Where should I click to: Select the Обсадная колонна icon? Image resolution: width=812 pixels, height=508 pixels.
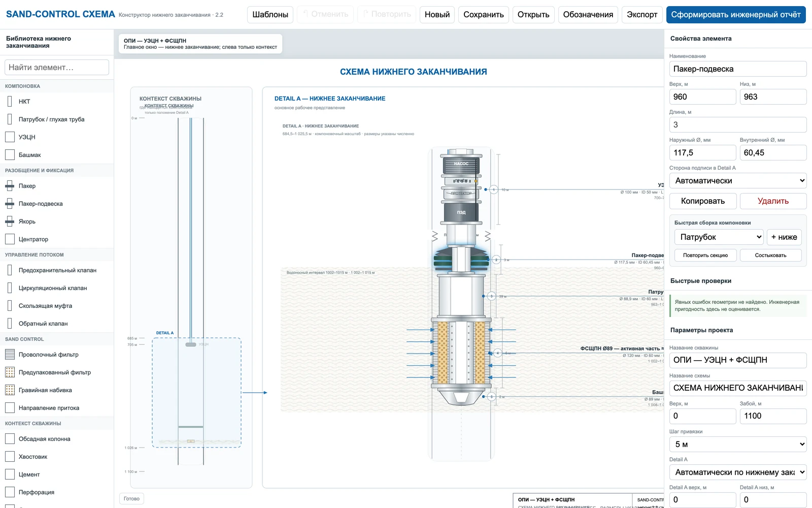click(10, 439)
